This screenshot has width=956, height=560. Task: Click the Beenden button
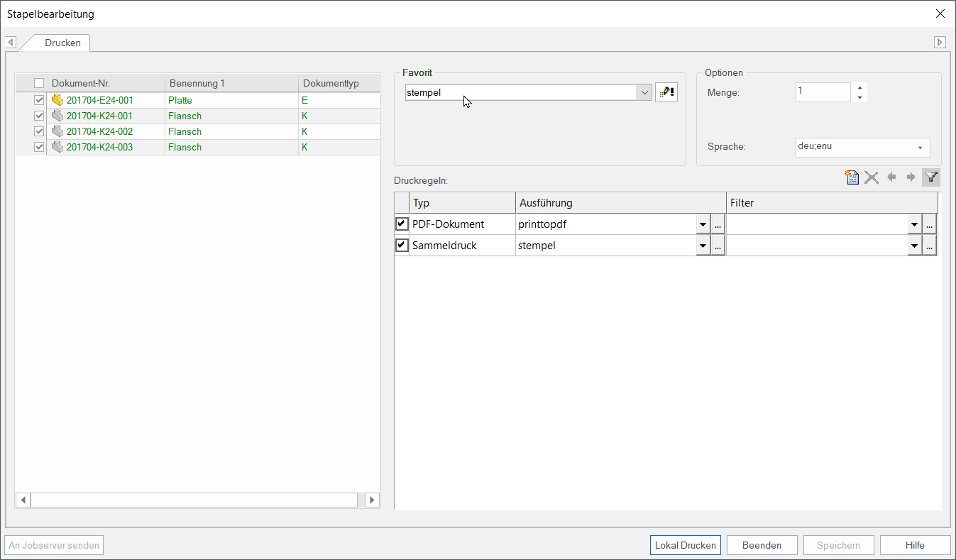(x=762, y=545)
